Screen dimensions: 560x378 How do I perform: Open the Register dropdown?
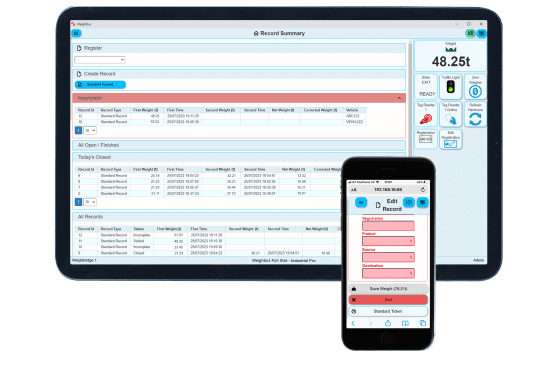pos(100,60)
